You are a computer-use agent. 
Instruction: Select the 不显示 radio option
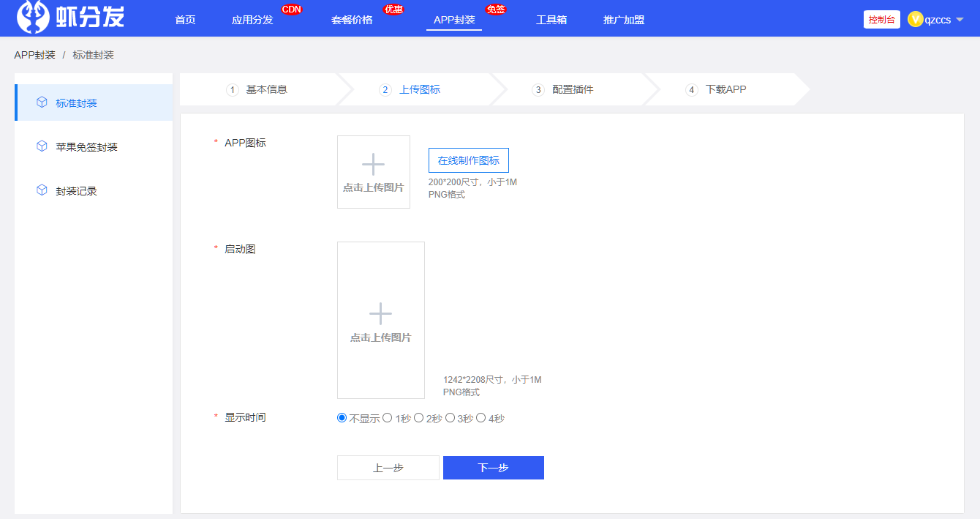[x=342, y=418]
